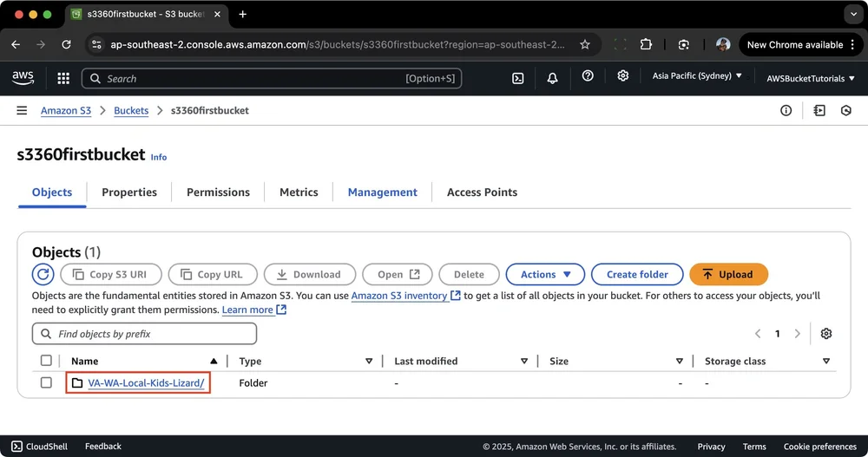The height and width of the screenshot is (457, 868).
Task: Launch CloudShell from the top navigation bar
Action: point(517,79)
